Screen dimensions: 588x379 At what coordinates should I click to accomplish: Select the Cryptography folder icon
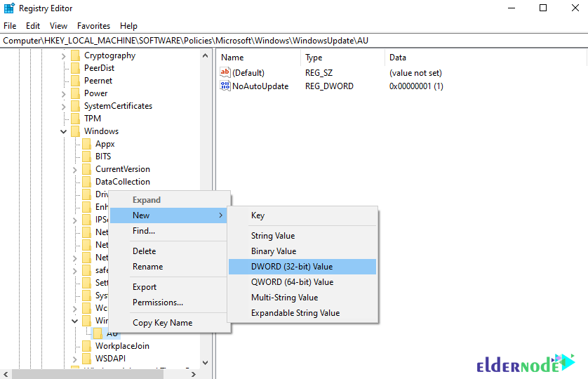76,55
